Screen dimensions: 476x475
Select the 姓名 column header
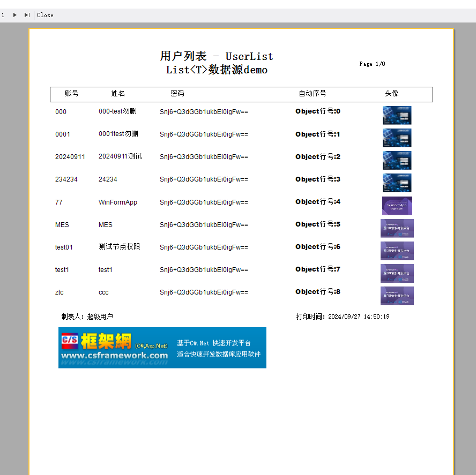pos(118,93)
